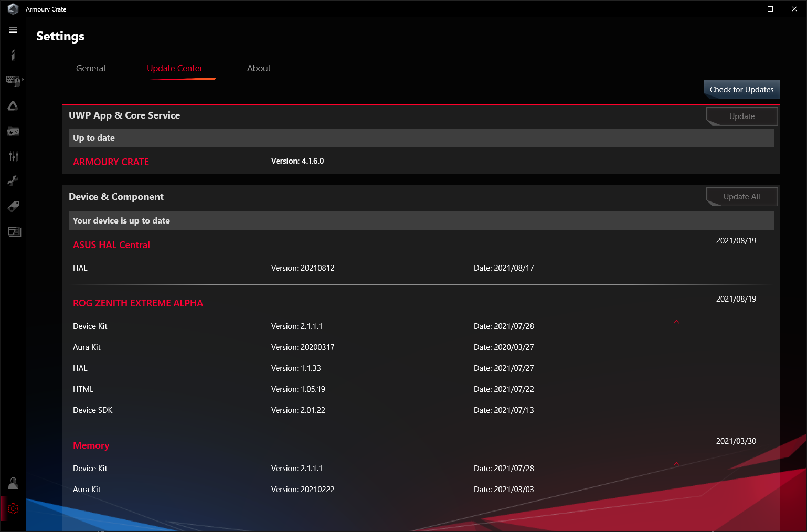Click the Memory heading
The width and height of the screenshot is (807, 532).
coord(91,445)
